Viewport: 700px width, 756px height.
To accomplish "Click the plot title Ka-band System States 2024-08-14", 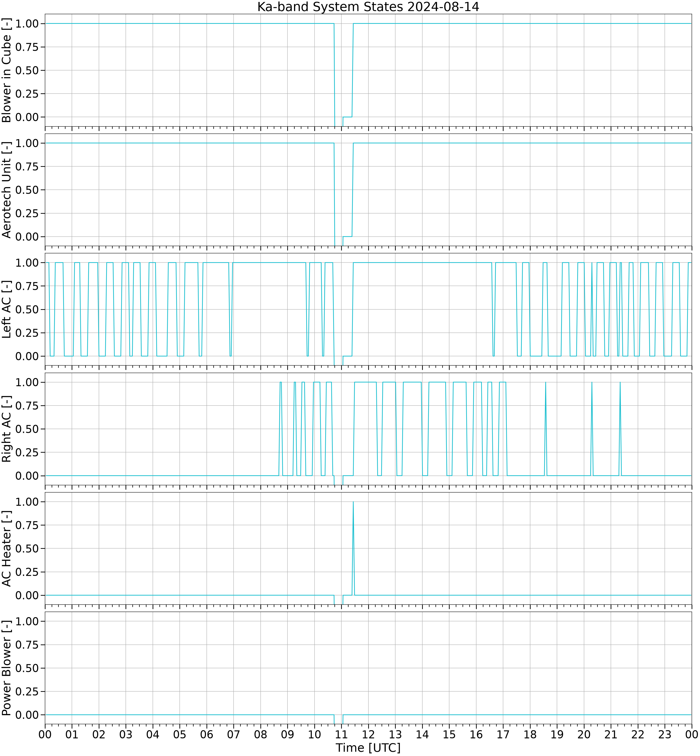I will pos(368,7).
